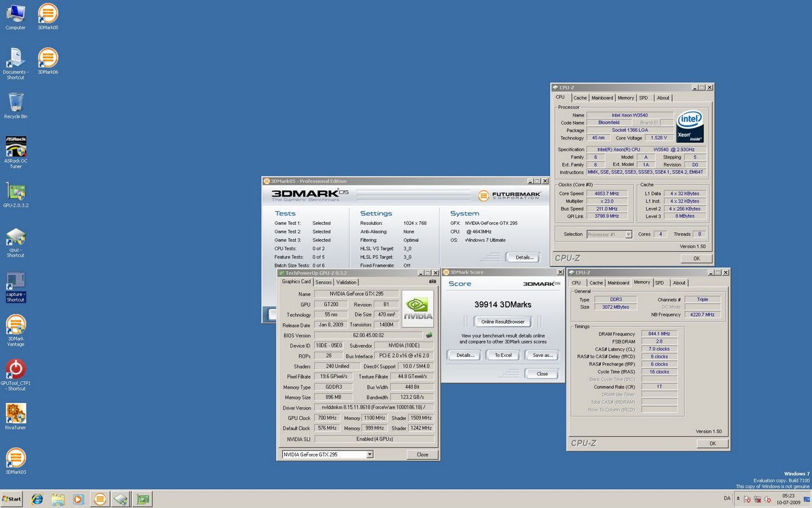The height and width of the screenshot is (508, 812).
Task: Click the network icon in system tray
Action: (x=757, y=499)
